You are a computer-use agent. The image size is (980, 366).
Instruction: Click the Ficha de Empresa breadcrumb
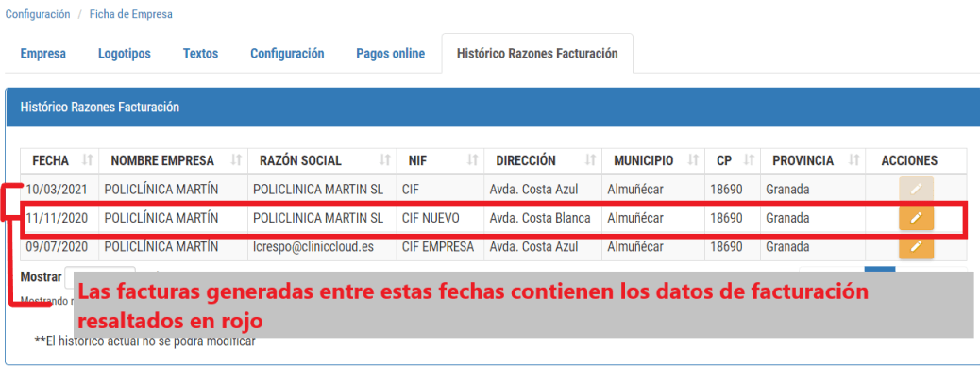[x=131, y=14]
